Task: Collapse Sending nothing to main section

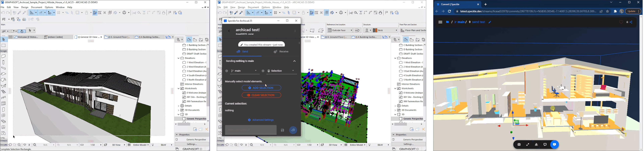Action: [295, 61]
